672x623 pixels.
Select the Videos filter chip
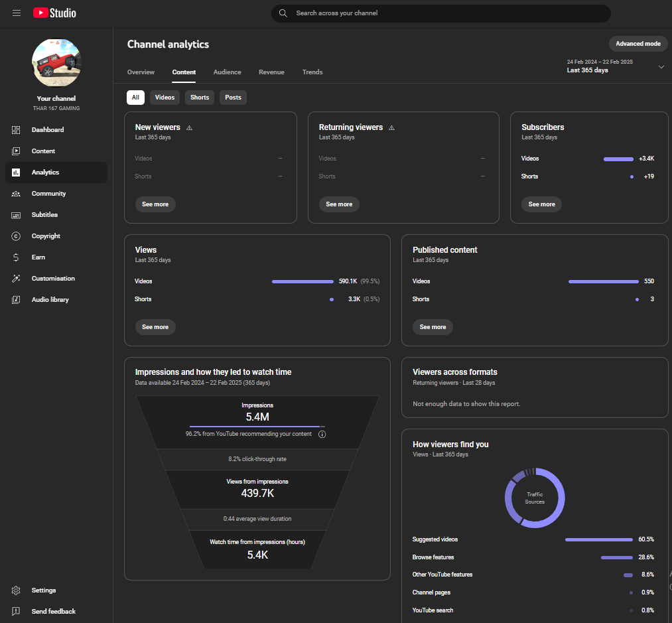[x=165, y=98]
